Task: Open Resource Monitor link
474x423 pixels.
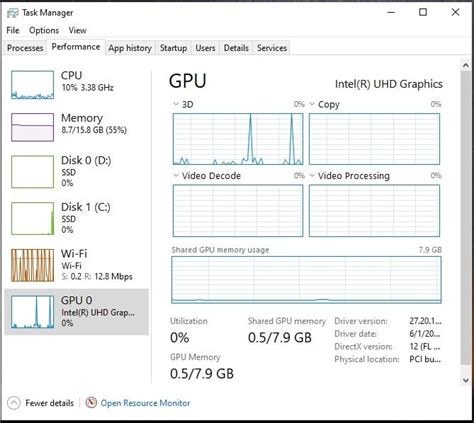Action: (x=145, y=403)
